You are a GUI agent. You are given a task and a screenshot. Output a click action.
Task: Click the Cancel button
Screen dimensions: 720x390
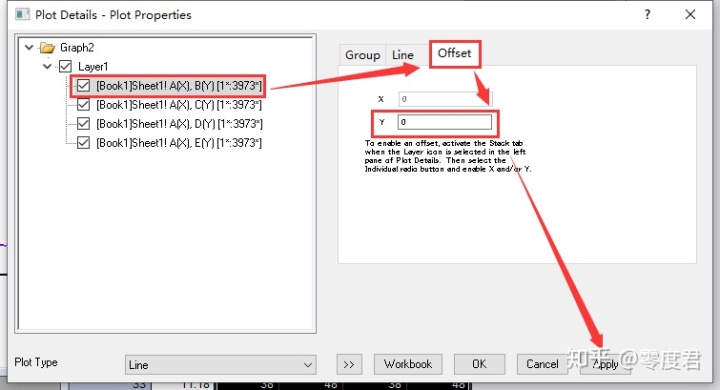[x=542, y=364]
